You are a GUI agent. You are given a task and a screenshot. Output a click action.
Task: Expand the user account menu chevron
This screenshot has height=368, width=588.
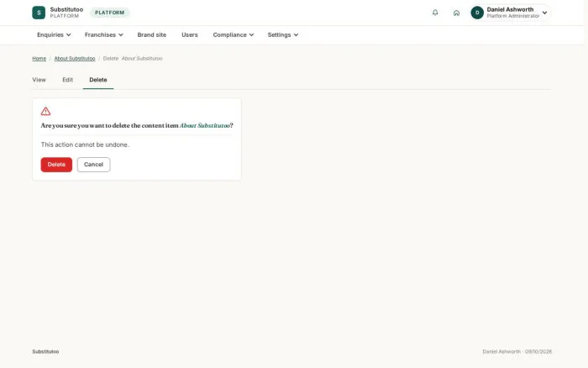pos(544,13)
